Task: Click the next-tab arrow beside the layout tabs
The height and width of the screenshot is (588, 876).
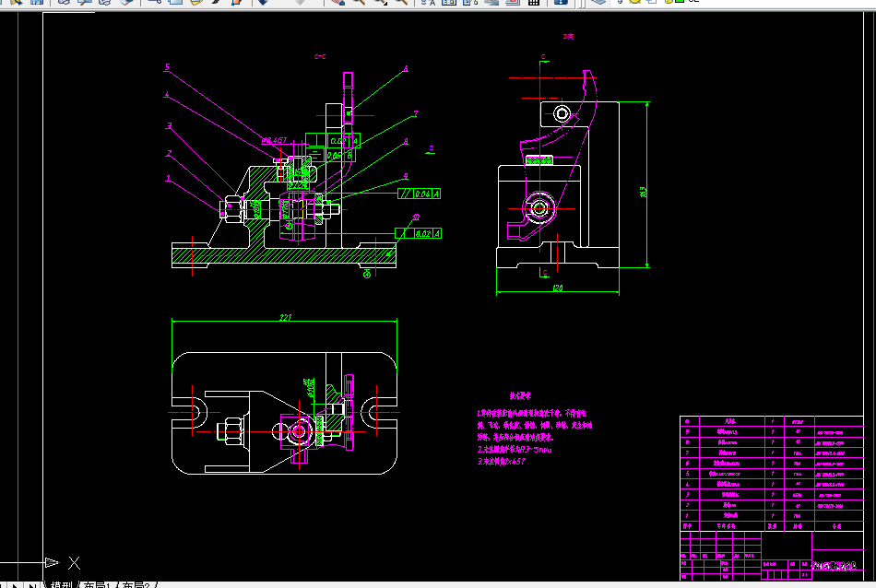Action: pyautogui.click(x=15, y=585)
